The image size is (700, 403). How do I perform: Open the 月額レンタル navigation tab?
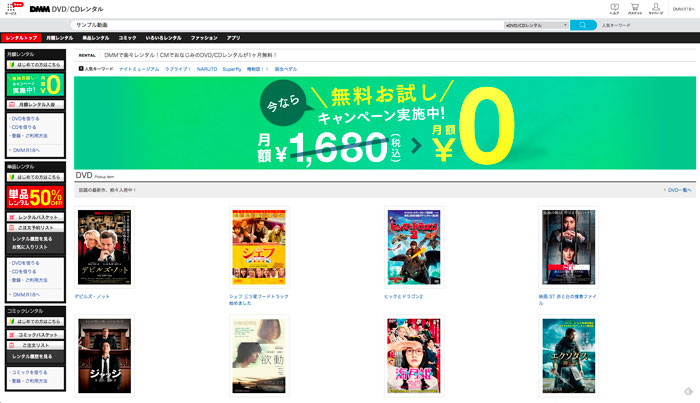coord(60,38)
